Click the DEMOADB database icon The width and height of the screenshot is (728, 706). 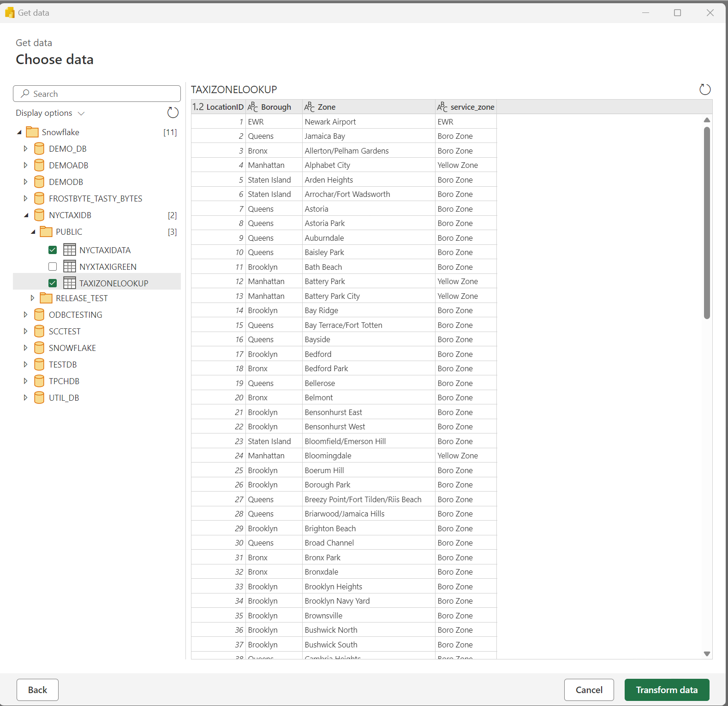[x=40, y=165]
